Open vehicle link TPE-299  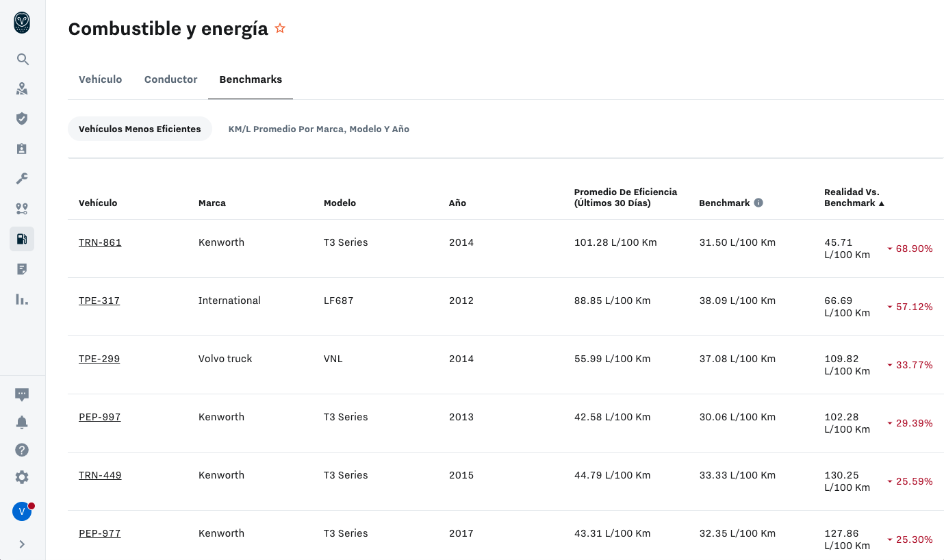(x=99, y=359)
